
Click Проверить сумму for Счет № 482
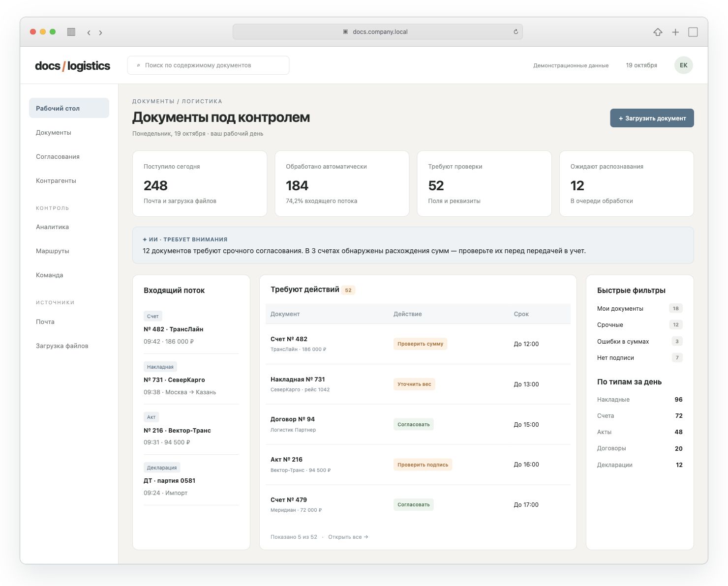(420, 344)
